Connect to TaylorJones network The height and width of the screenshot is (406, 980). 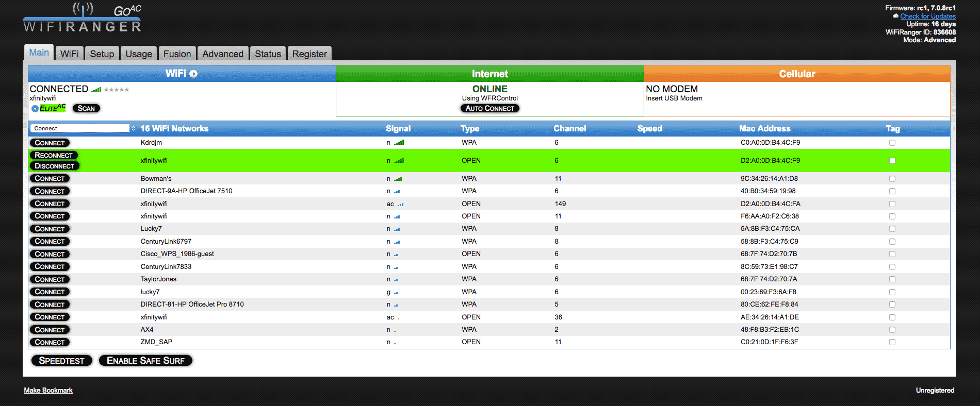(x=50, y=279)
